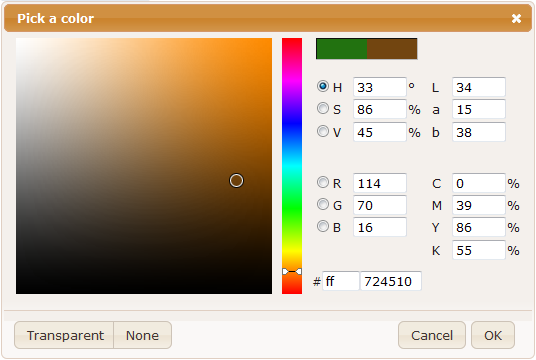
Task: Click the alpha hex field ff
Action: [x=340, y=281]
